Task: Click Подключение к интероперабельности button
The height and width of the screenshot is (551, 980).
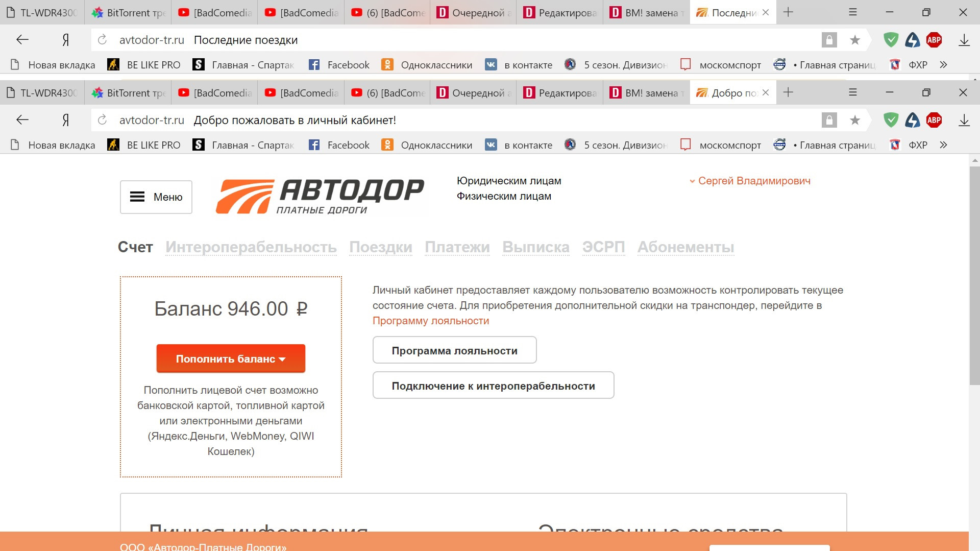Action: click(x=493, y=386)
